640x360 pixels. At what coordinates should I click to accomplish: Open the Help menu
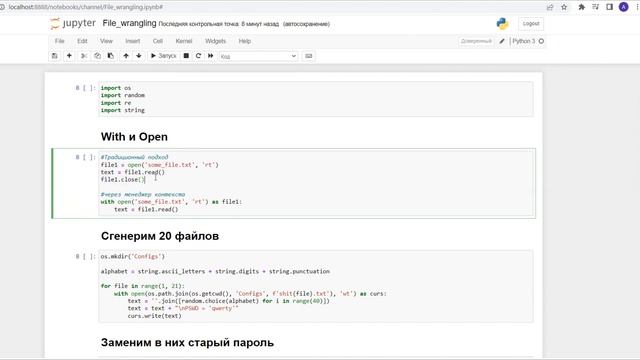tap(244, 41)
